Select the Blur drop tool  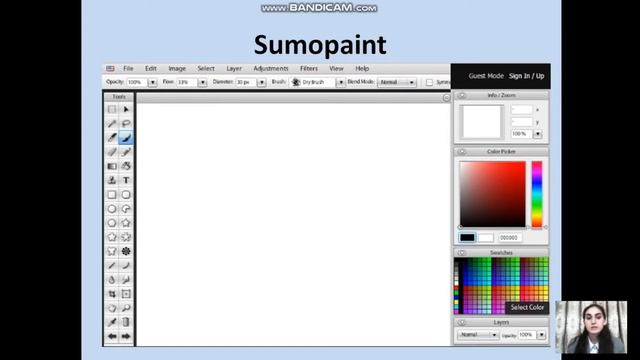[x=112, y=280]
